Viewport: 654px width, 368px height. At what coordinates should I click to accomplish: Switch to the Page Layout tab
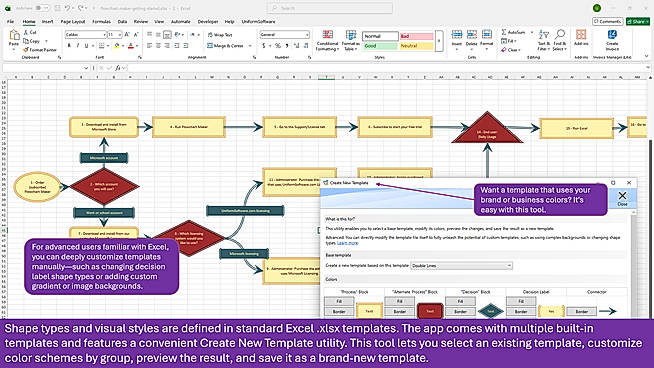point(73,21)
